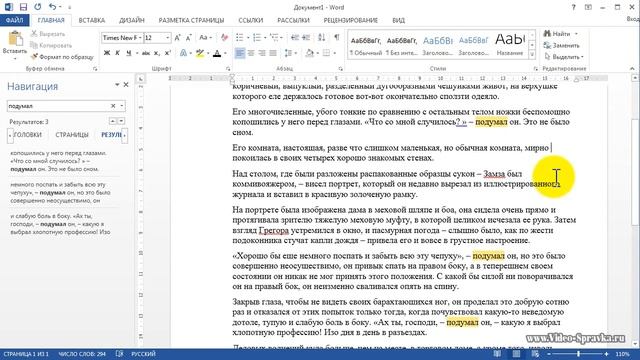Switch to the РАЗМЕТКА СТРАНИЦЫ tab

[191, 20]
